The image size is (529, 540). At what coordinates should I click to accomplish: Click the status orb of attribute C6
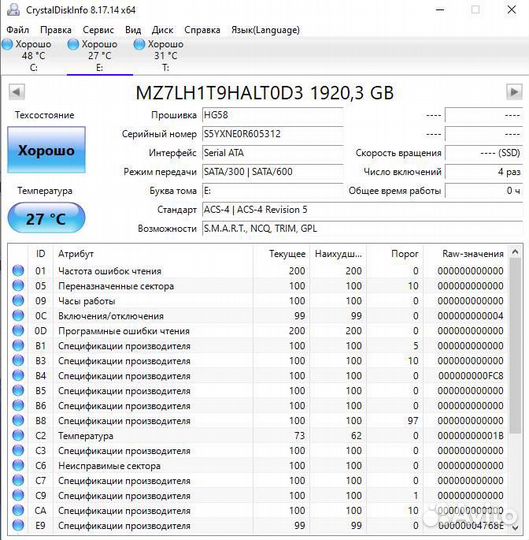(18, 466)
